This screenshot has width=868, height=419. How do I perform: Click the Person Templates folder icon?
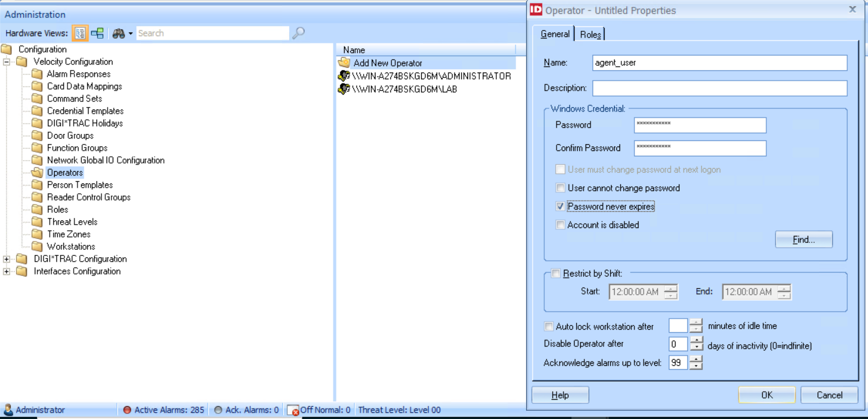[37, 184]
